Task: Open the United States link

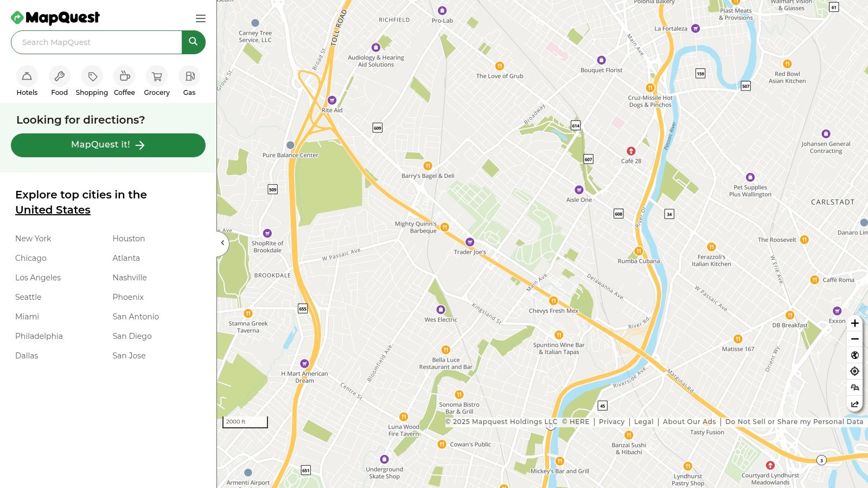Action: [53, 210]
